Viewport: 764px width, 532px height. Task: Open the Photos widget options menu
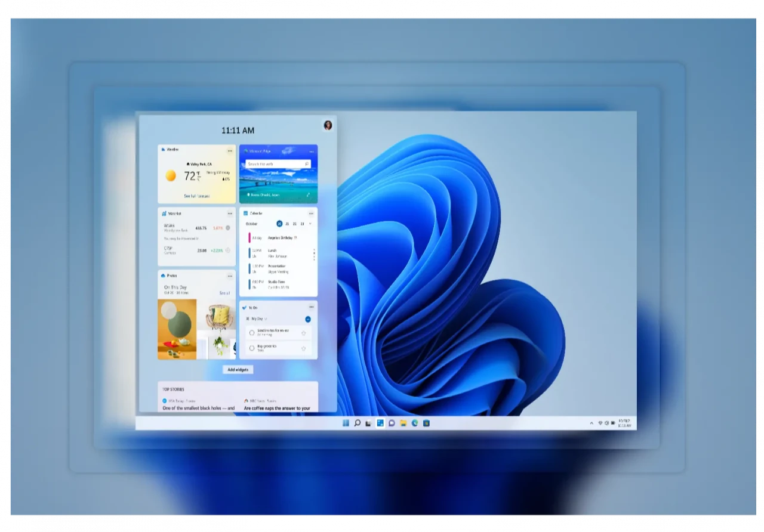click(230, 276)
